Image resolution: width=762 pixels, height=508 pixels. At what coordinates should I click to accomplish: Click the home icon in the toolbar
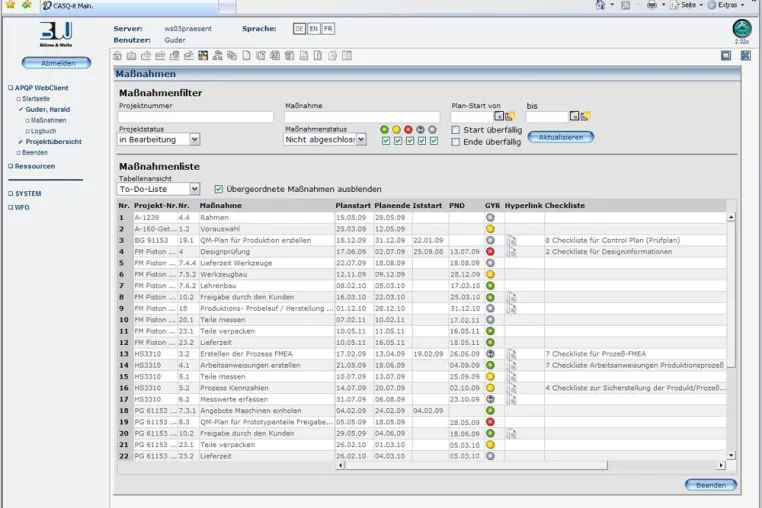(x=117, y=56)
